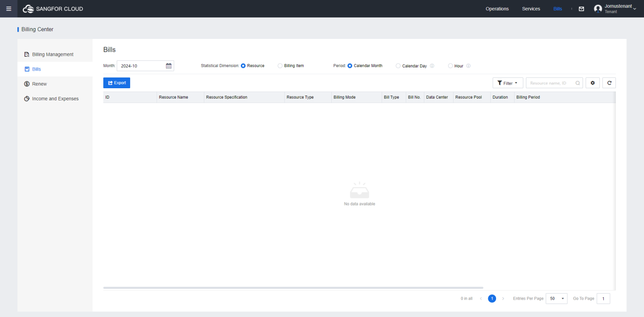644x317 pixels.
Task: Show info tooltip next to Hour
Action: coord(468,66)
